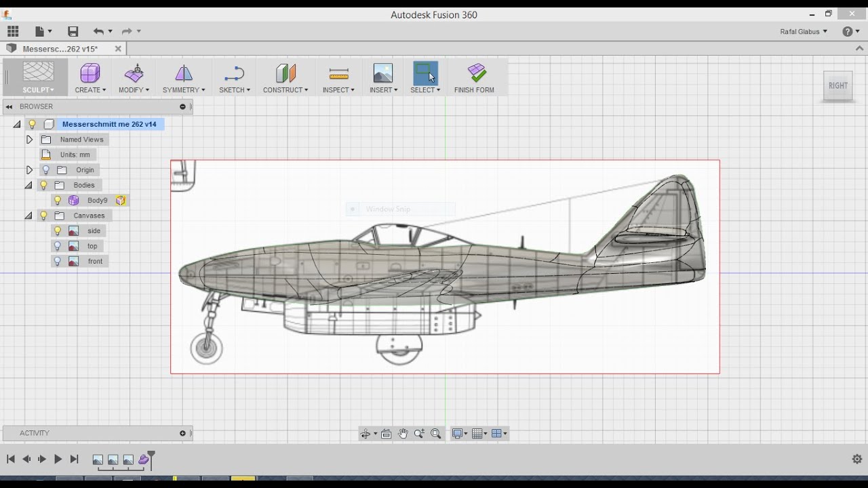The width and height of the screenshot is (868, 488).
Task: Open the Rafal Glabus account dropdown
Action: pyautogui.click(x=804, y=31)
